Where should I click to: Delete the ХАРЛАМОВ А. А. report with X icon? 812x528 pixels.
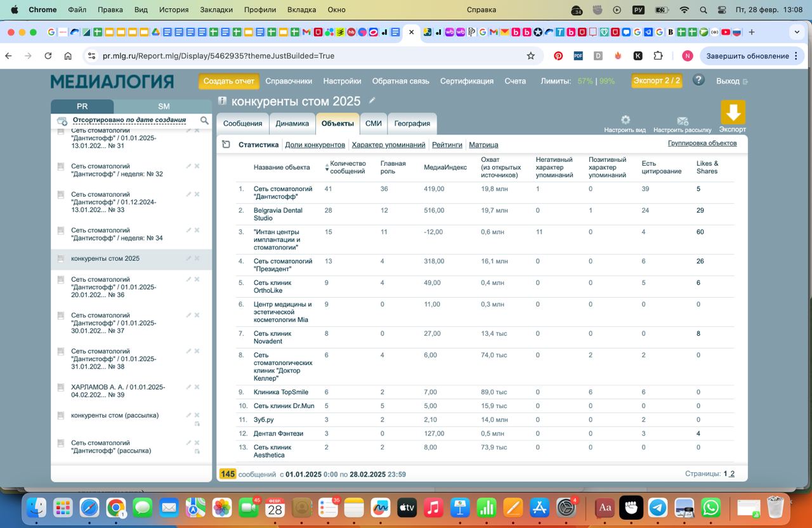(x=197, y=387)
